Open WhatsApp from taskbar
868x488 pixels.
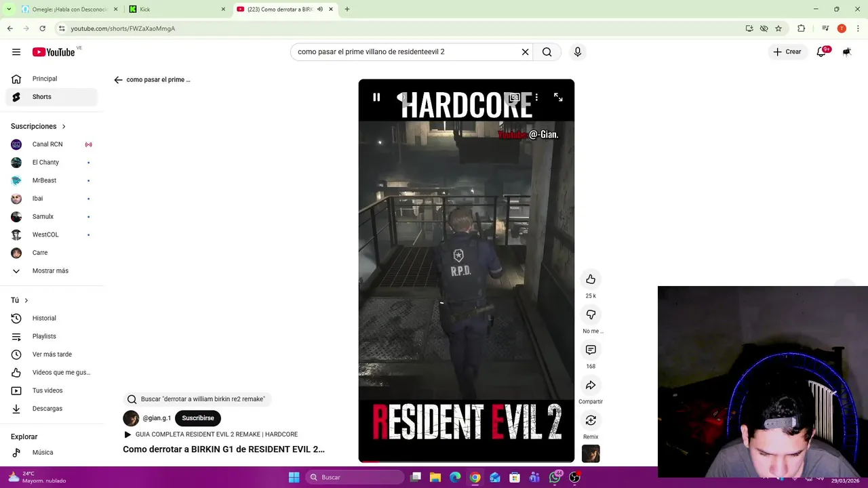tap(555, 477)
